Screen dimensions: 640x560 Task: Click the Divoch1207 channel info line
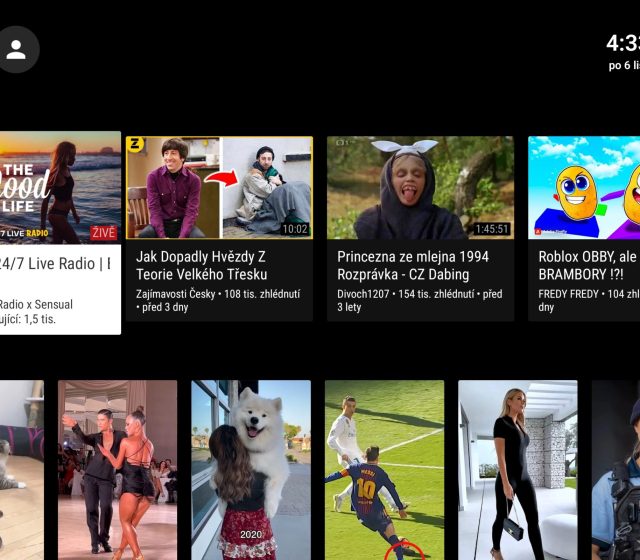418,301
